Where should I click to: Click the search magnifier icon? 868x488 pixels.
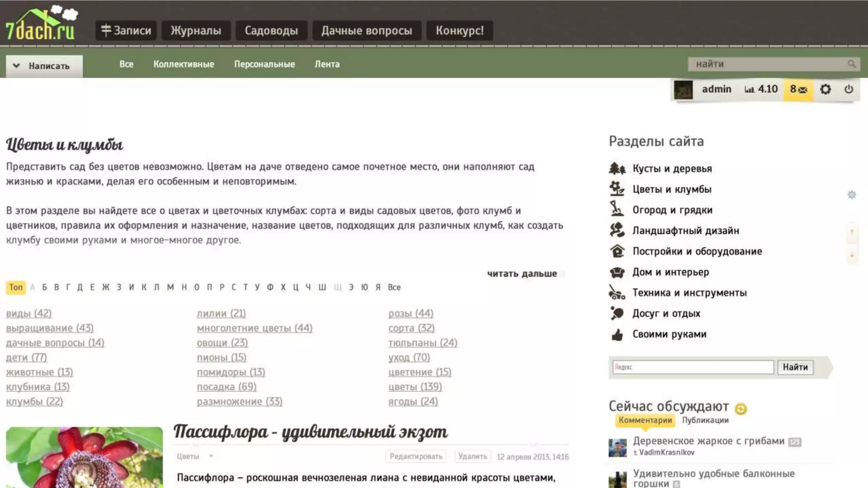(851, 64)
